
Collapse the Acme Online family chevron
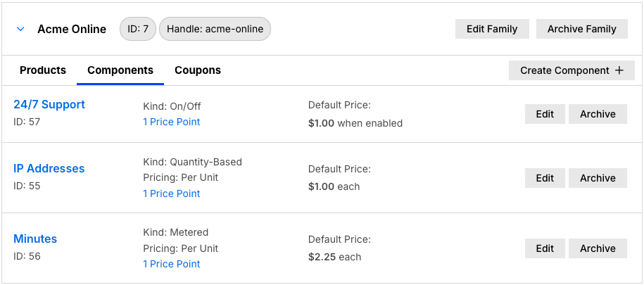20,29
